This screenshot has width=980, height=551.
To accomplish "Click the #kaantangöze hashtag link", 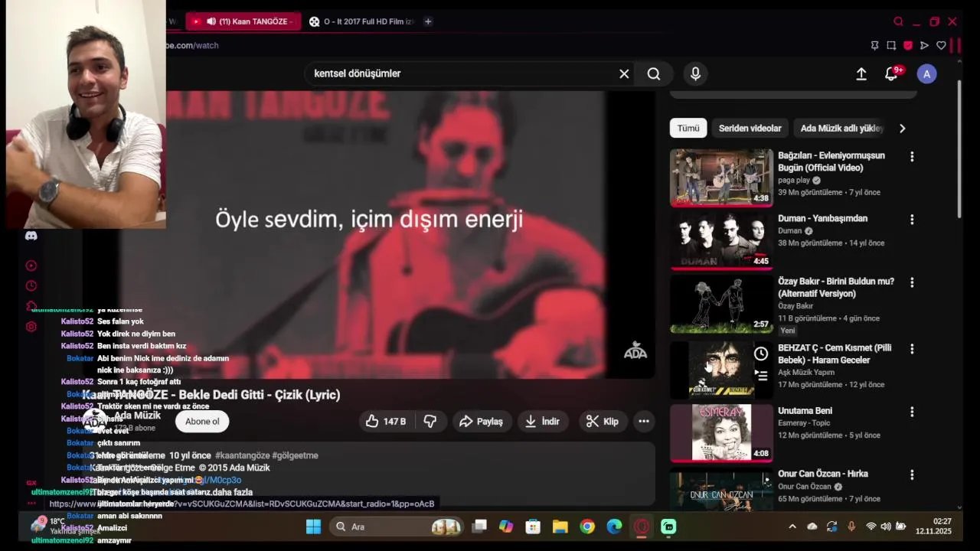I will (x=242, y=455).
